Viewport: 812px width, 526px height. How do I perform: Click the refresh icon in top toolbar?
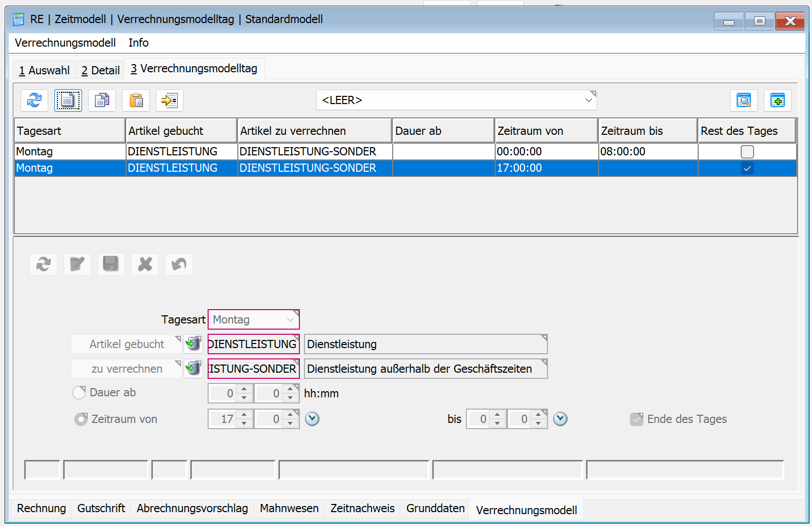tap(34, 100)
